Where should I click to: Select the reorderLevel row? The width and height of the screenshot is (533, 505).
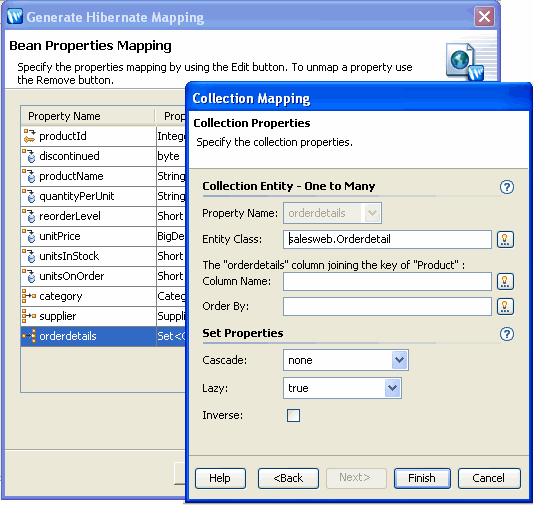[103, 216]
